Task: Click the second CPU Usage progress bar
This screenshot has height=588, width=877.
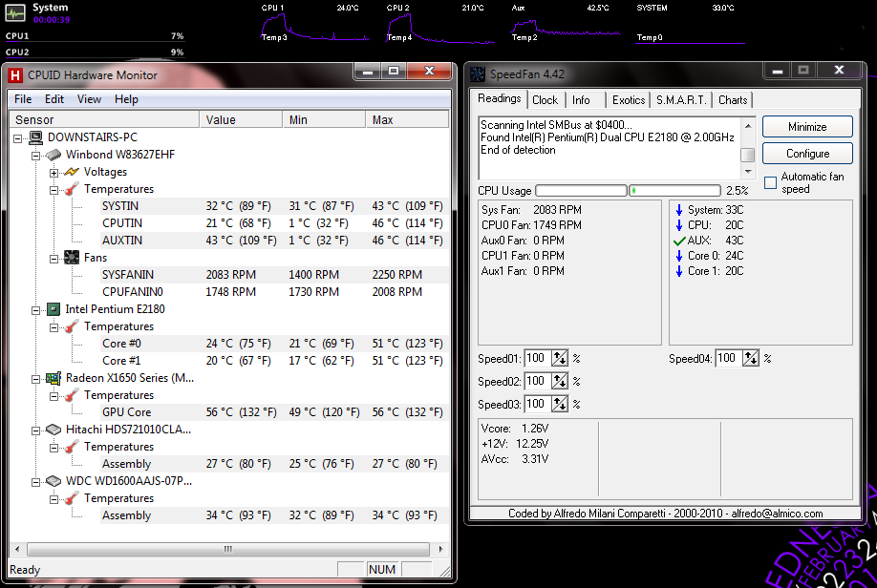Action: tap(675, 191)
